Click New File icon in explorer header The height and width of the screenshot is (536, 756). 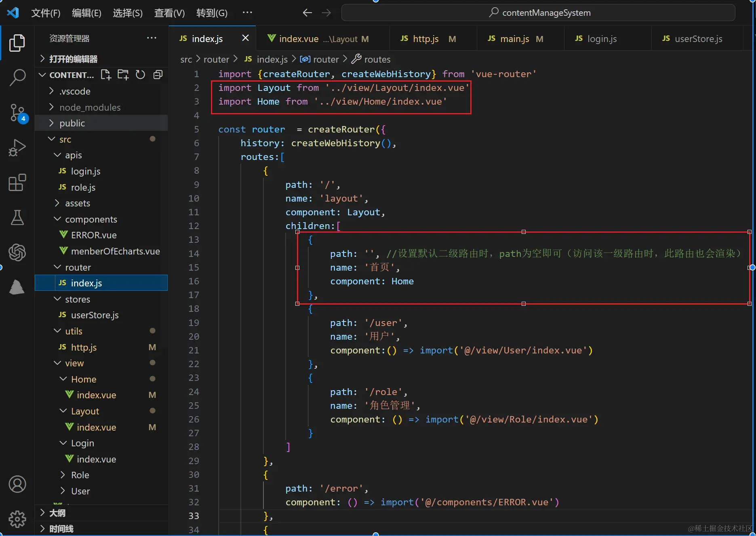(x=106, y=75)
